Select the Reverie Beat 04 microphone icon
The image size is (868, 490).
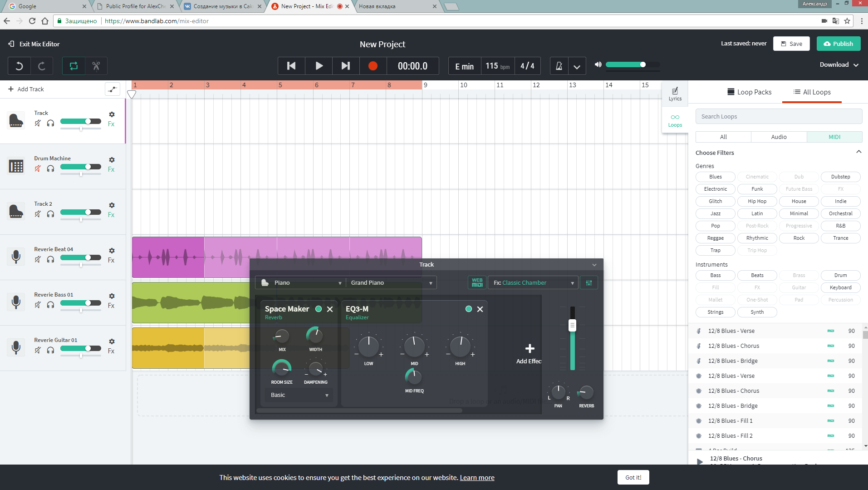16,257
